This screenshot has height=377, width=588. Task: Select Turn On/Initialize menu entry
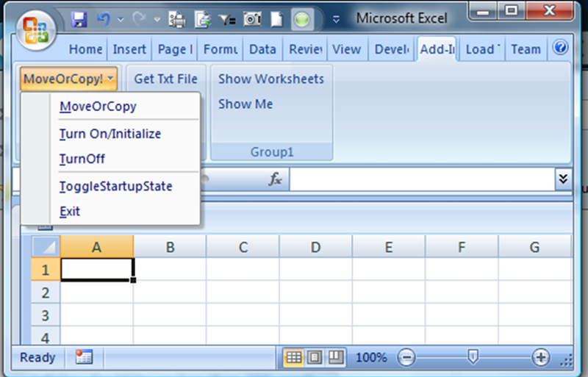click(x=111, y=134)
